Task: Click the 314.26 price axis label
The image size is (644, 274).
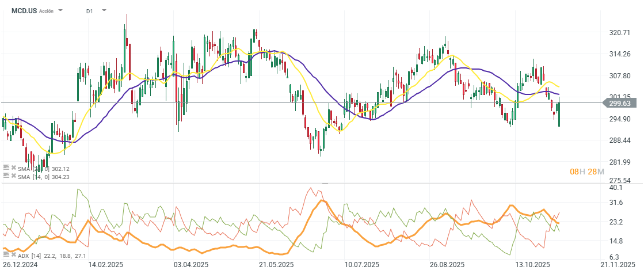Action: click(x=619, y=54)
